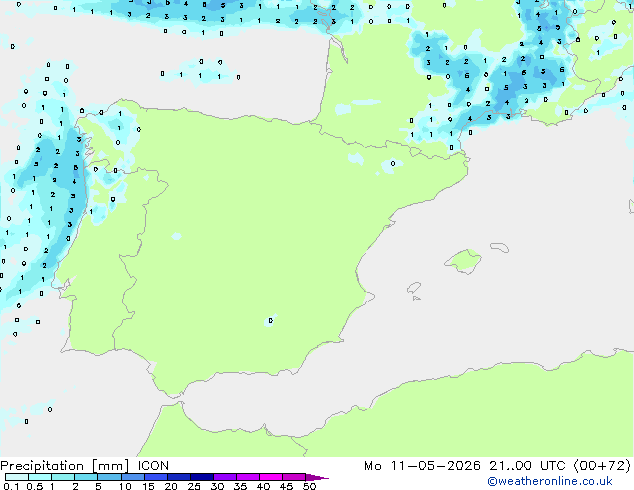Click the 1–2 mm legend color swatch
This screenshot has height=490, width=634.
tap(63, 477)
